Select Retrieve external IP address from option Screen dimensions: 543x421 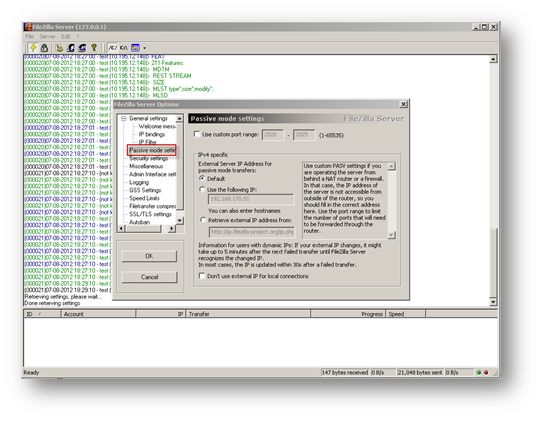click(203, 220)
